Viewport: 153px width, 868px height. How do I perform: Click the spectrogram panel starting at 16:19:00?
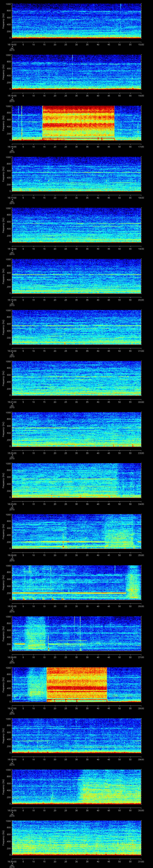(x=76, y=276)
